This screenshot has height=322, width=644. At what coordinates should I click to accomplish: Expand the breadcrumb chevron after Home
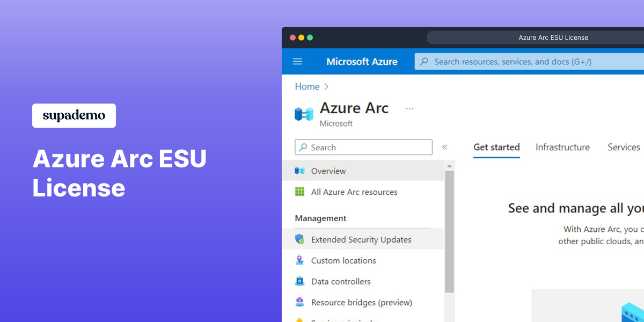[x=325, y=86]
